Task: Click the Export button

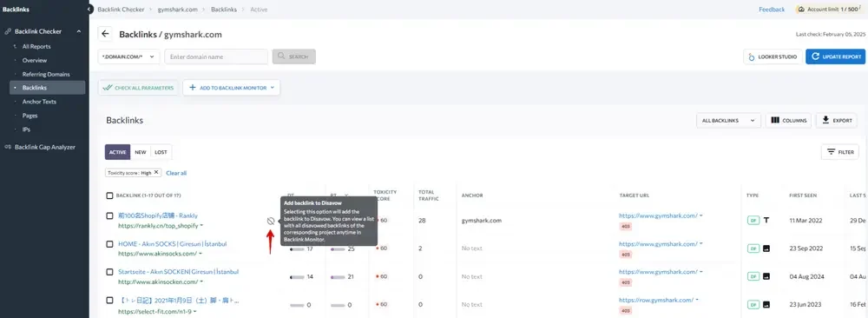Action: coord(837,120)
